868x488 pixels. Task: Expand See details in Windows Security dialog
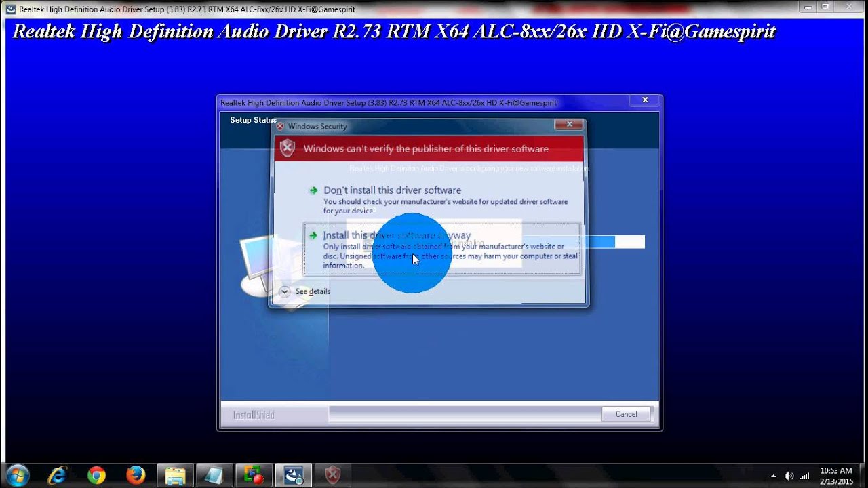304,291
